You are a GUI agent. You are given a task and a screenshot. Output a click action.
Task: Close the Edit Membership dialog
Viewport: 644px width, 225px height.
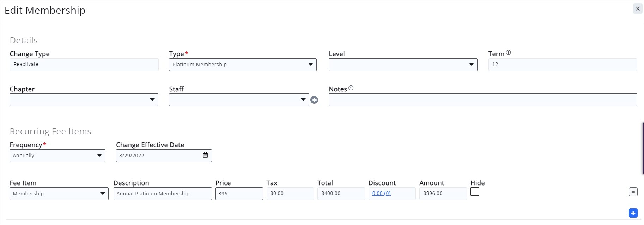point(638,9)
